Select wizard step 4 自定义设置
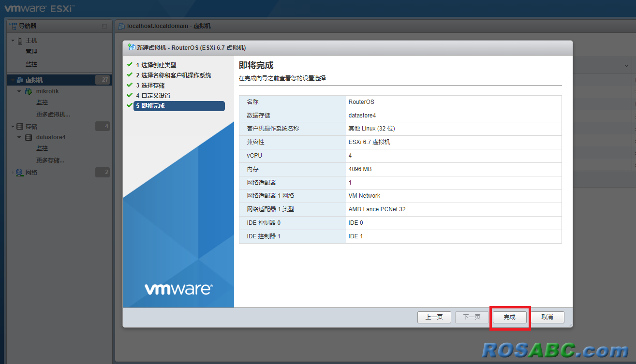Viewport: 636px width, 364px height. [x=153, y=96]
